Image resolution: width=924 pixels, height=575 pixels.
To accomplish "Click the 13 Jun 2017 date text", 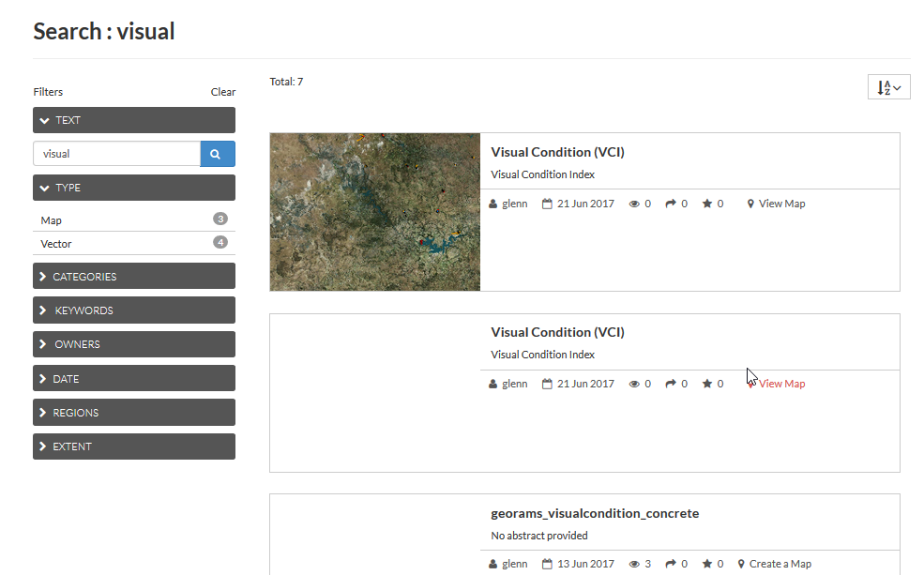I will (585, 564).
